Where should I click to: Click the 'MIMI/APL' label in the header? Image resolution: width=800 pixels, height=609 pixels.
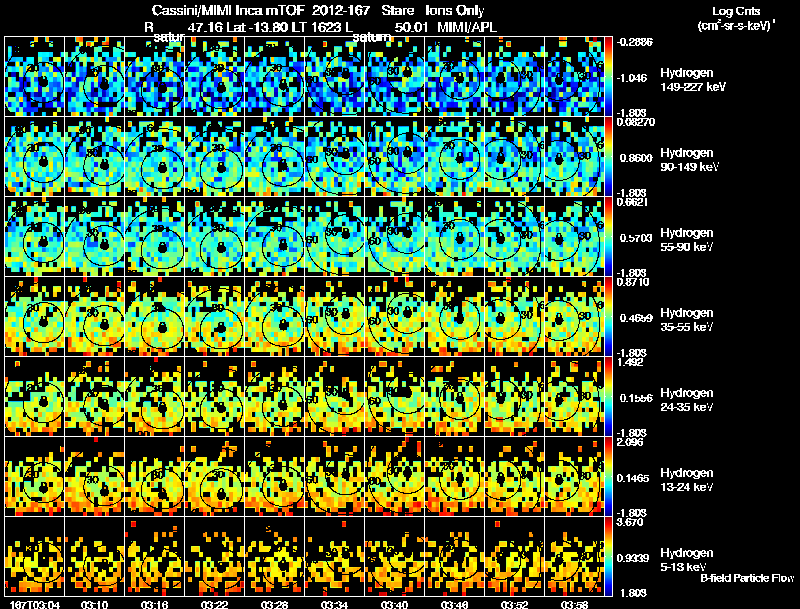[x=467, y=27]
